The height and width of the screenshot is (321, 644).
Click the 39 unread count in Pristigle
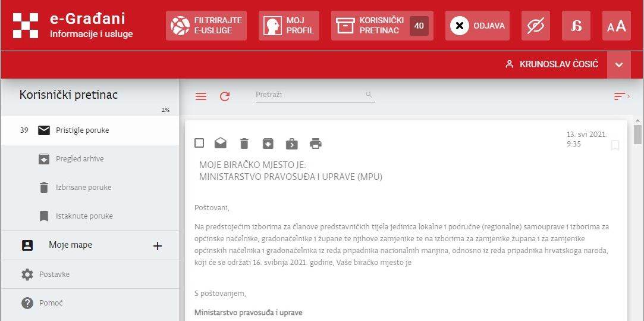click(x=24, y=130)
